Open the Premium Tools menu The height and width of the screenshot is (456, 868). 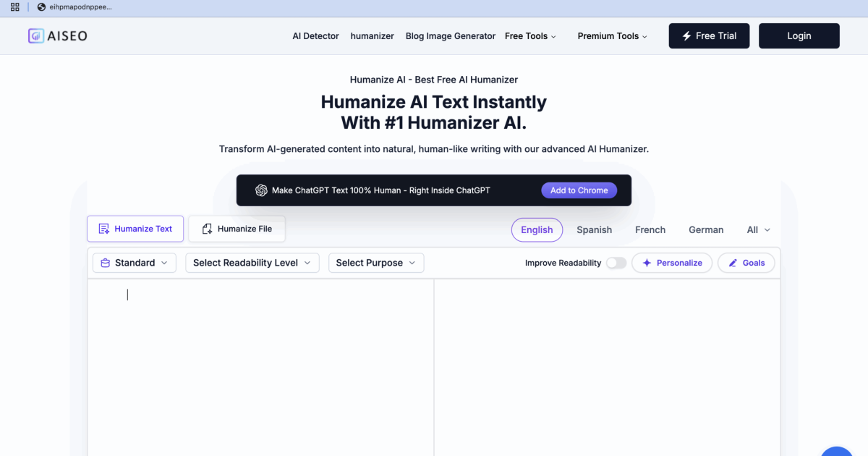click(x=612, y=36)
